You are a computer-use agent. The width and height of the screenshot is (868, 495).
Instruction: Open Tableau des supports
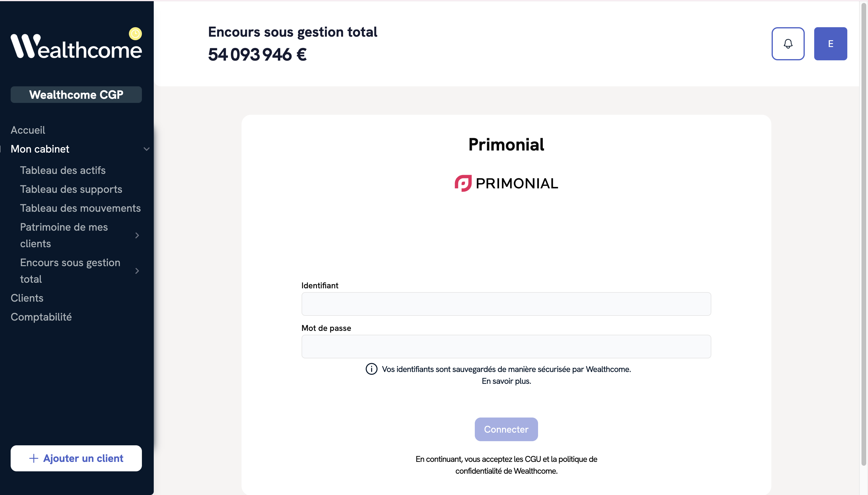click(x=71, y=189)
